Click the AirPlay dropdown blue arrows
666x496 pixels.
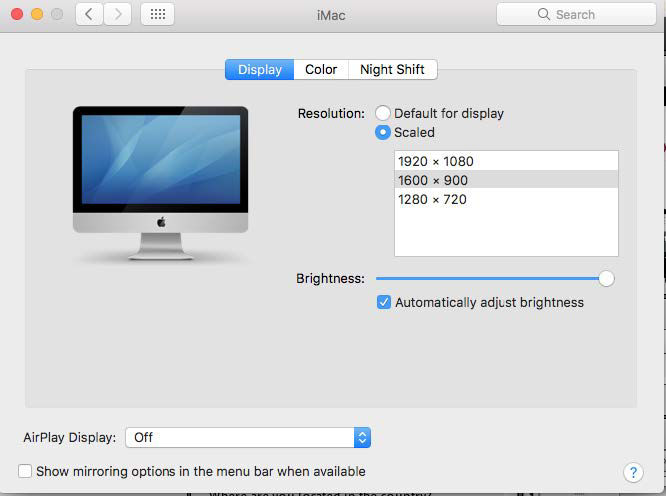(362, 437)
